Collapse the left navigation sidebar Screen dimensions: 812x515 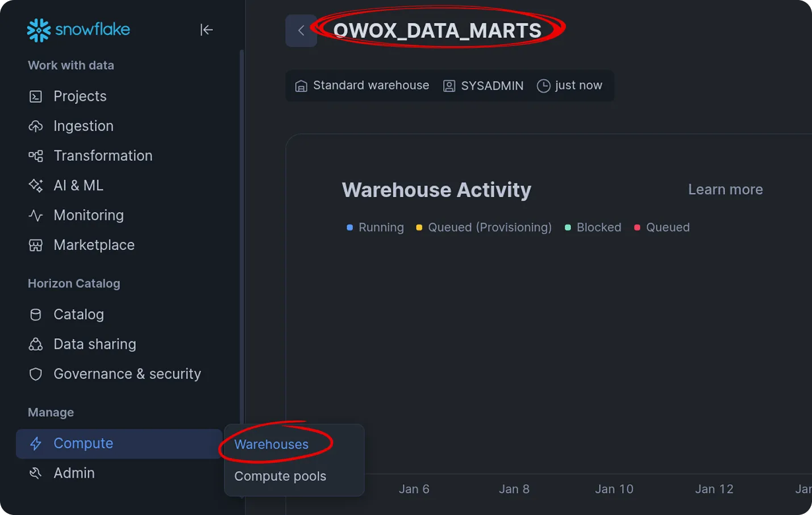coord(206,30)
